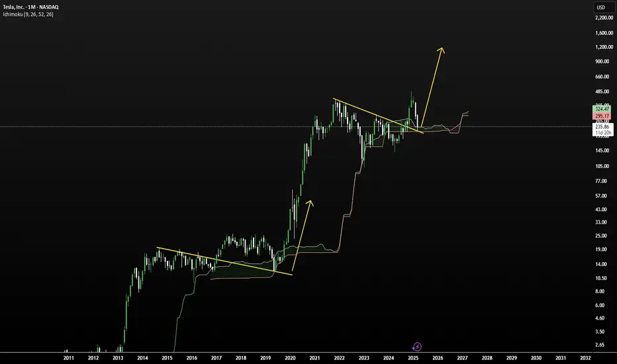The width and height of the screenshot is (617, 364).
Task: Click the 4.60 price axis label
Action: tap(600, 318)
